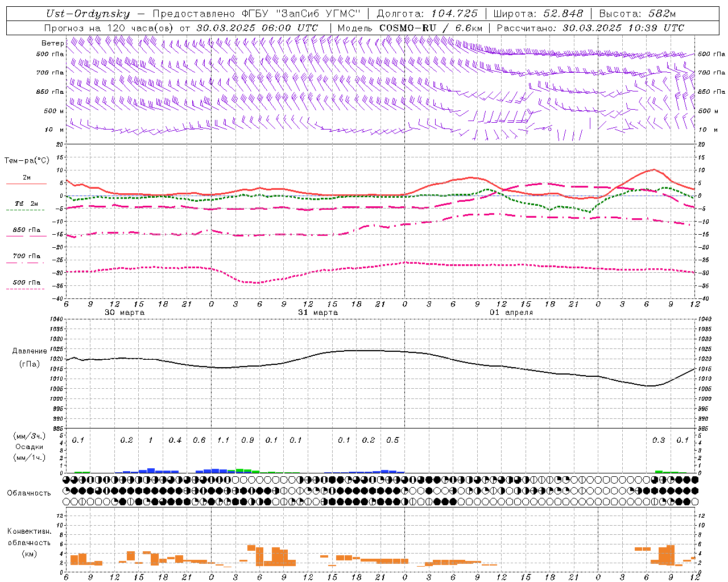
Task: Click the '(мм/3ч.)' precipitation unit label
Action: (x=30, y=436)
